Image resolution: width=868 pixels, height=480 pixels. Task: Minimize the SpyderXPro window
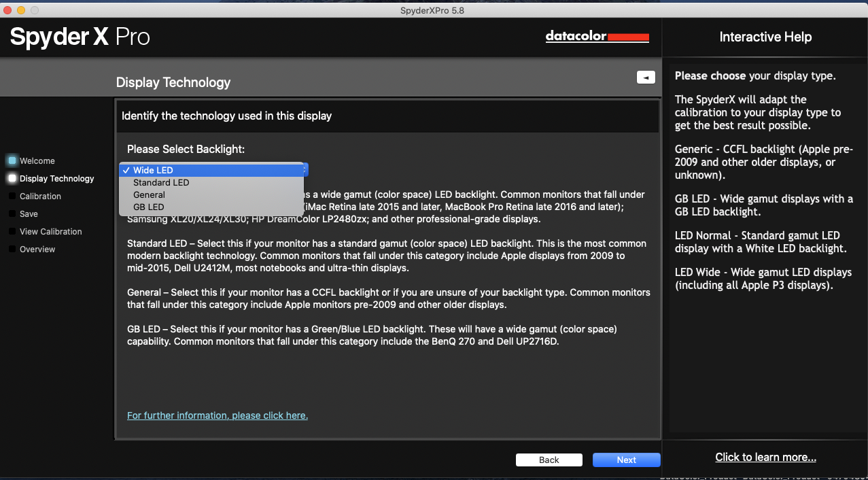(21, 10)
